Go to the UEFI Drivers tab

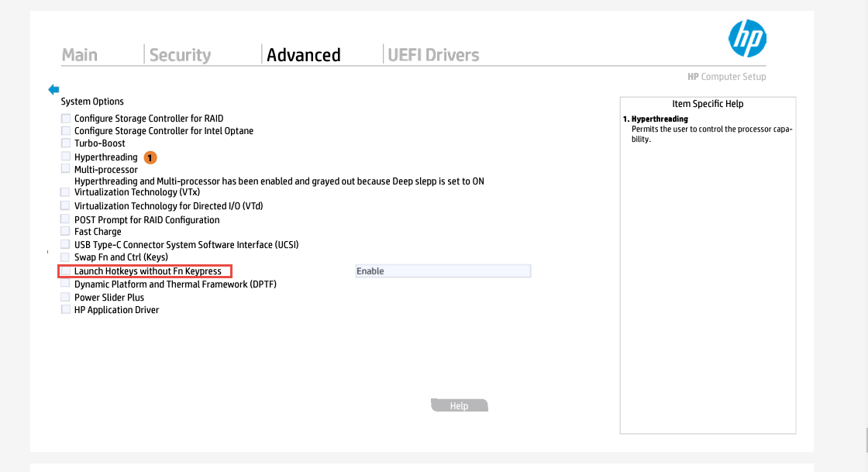point(433,55)
